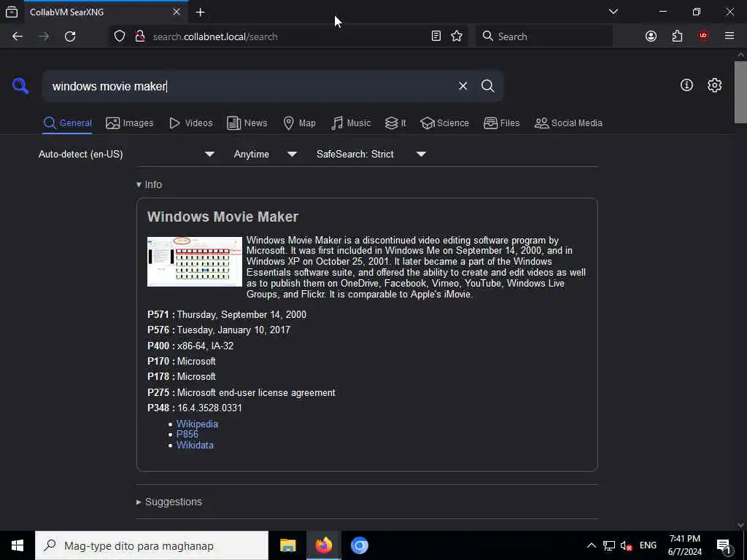Switch to the News search tab

tap(247, 122)
